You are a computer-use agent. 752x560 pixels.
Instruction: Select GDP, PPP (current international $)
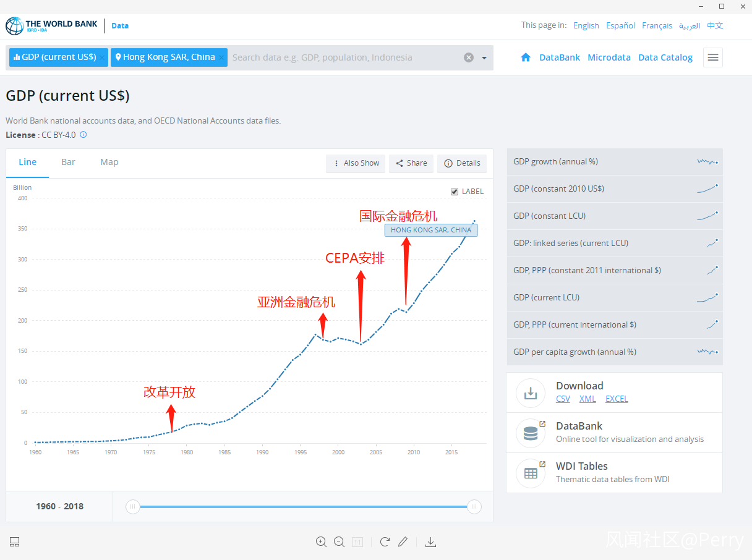[x=615, y=325]
